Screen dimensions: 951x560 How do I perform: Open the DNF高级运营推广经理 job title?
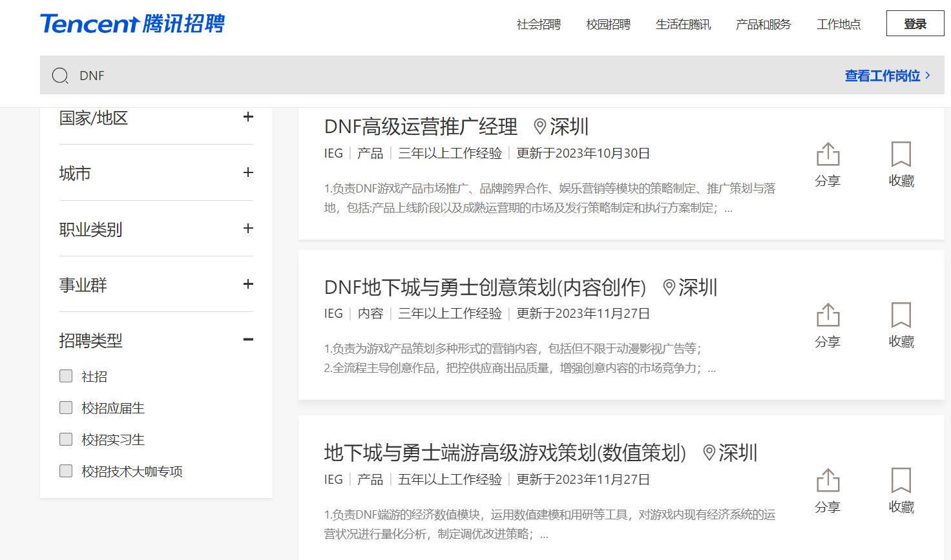421,127
